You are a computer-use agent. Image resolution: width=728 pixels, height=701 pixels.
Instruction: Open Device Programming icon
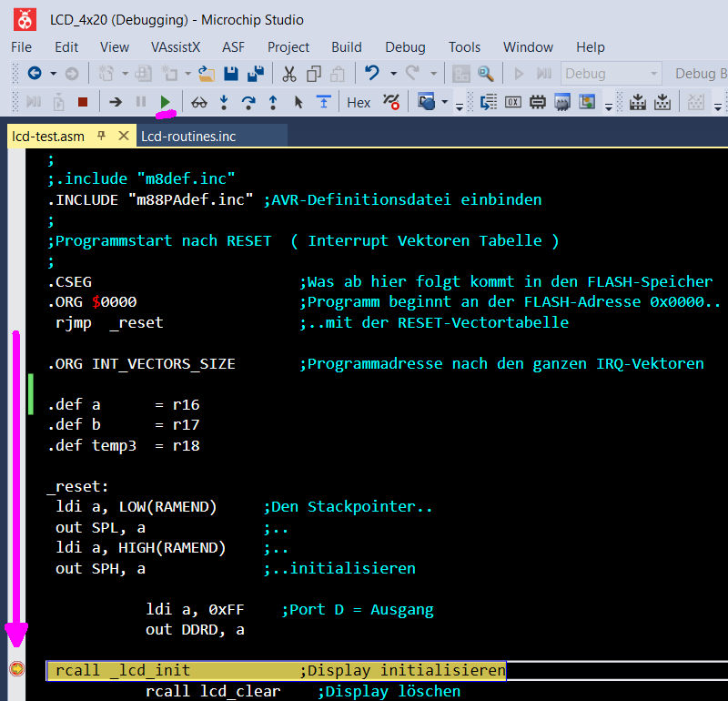pyautogui.click(x=638, y=102)
